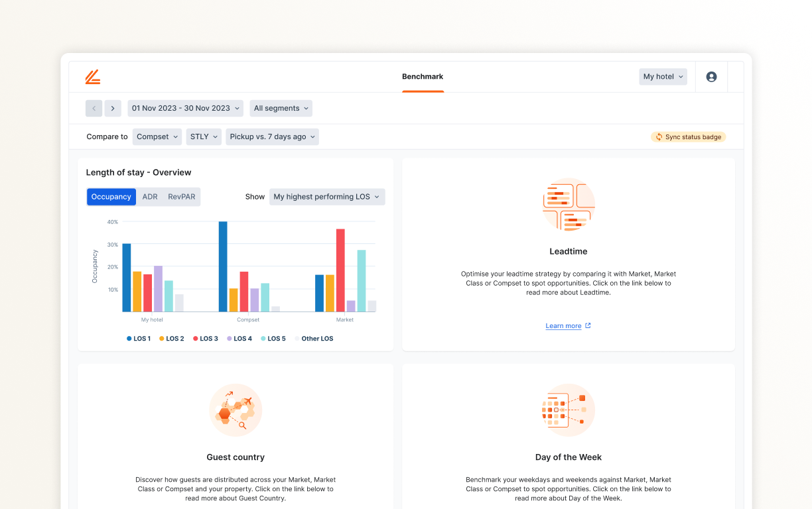The height and width of the screenshot is (509, 812).
Task: Click the Guest country globe icon
Action: click(x=236, y=410)
